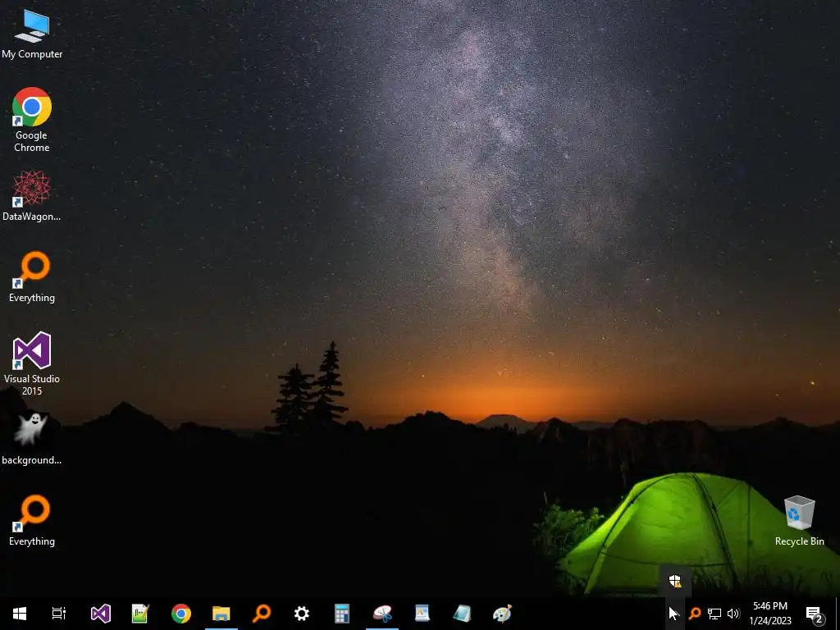Select the My Computer desktop icon
Image resolution: width=840 pixels, height=630 pixels.
[32, 34]
